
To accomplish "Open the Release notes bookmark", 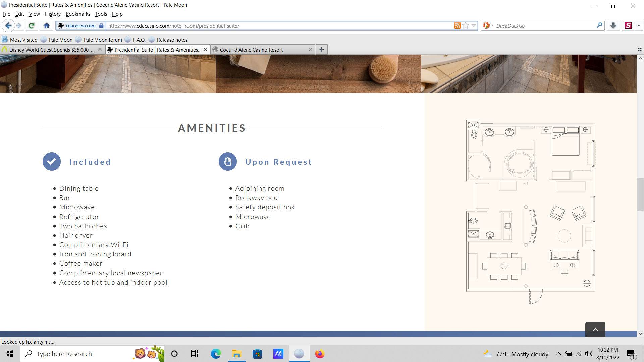I will point(168,40).
